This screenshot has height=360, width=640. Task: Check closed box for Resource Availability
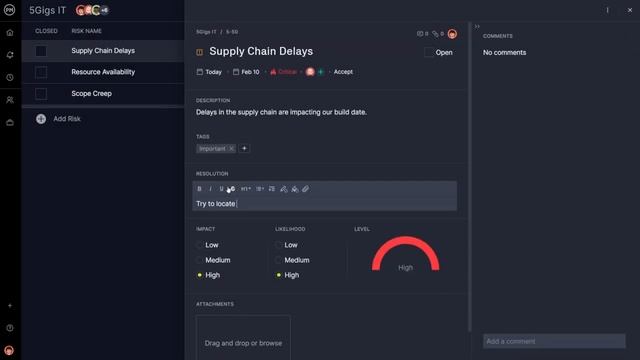(41, 72)
